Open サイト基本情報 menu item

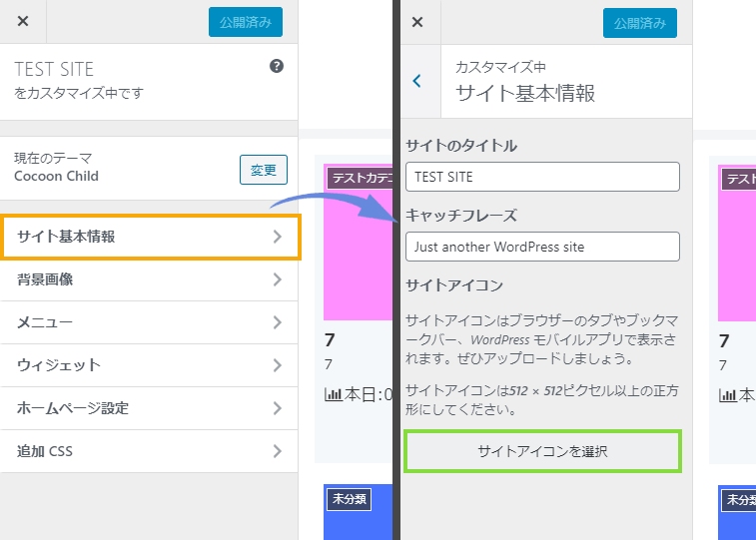coord(151,237)
